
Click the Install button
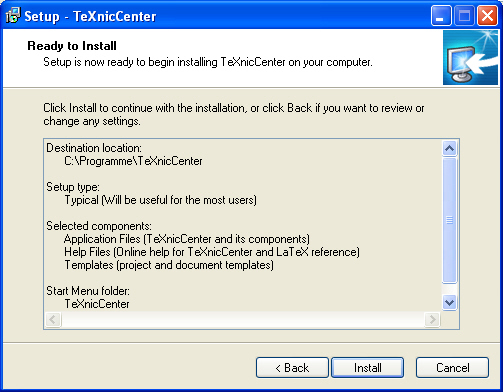point(367,368)
